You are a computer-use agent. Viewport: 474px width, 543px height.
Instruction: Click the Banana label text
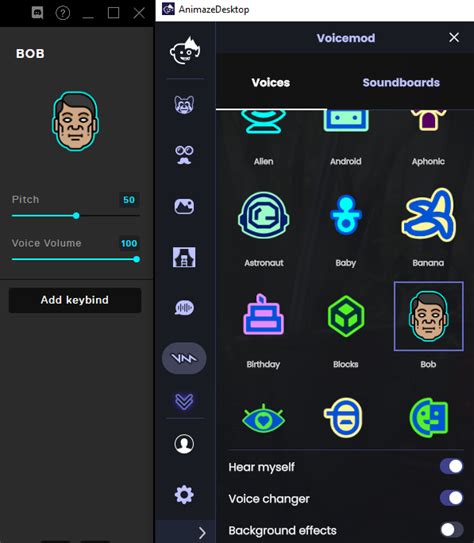click(428, 263)
